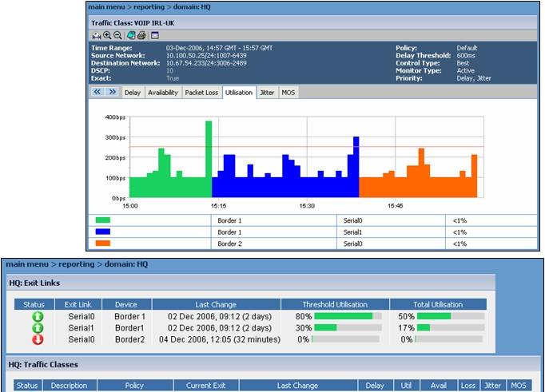Image resolution: width=545 pixels, height=392 pixels.
Task: Click the MOS header in Traffic Classes table
Action: point(519,386)
